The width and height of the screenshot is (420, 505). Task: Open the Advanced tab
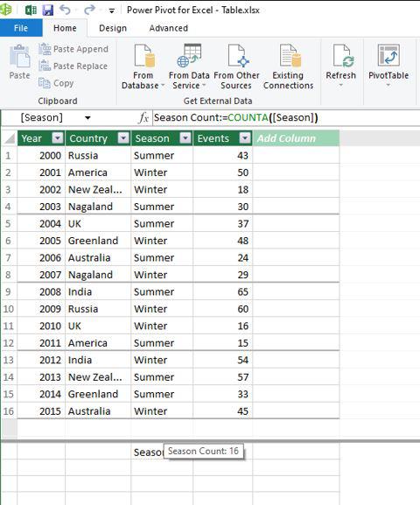169,28
